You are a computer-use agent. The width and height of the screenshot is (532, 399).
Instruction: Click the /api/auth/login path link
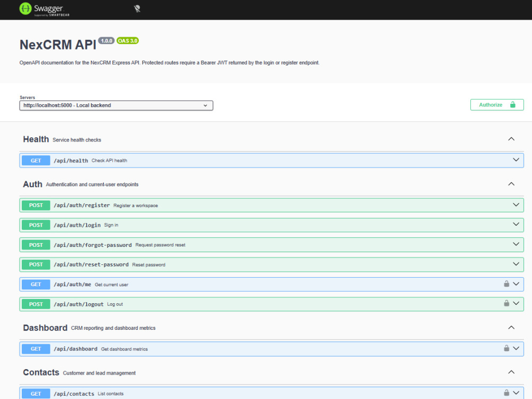77,225
